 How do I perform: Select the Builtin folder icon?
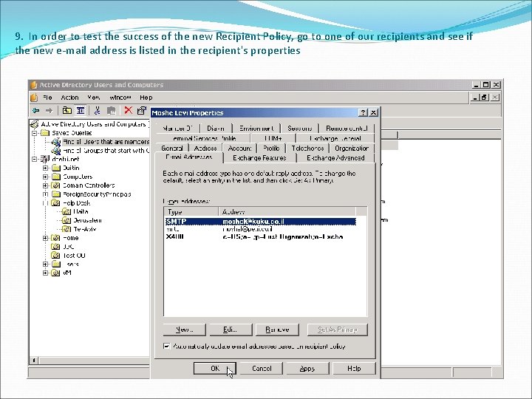coord(56,168)
